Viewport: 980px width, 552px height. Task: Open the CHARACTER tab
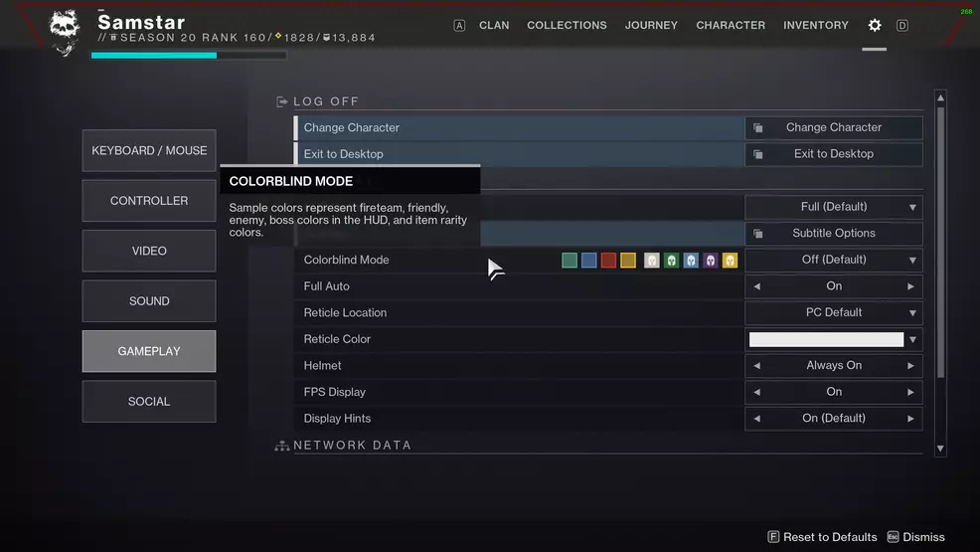pyautogui.click(x=731, y=25)
